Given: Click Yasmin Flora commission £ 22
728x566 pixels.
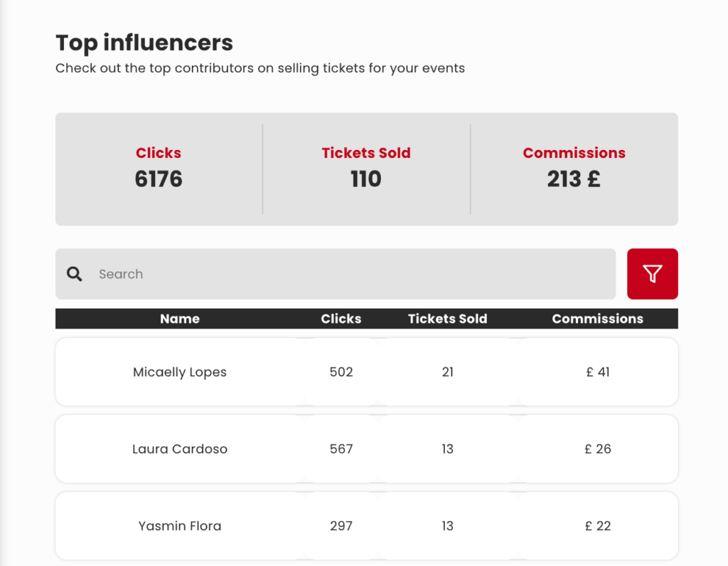Looking at the screenshot, I should [598, 526].
